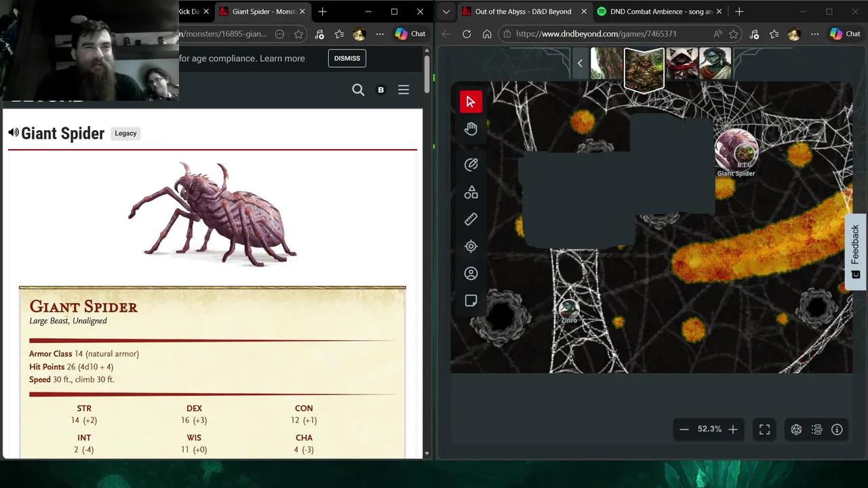Open Copilot Chat in the right browser
The width and height of the screenshot is (868, 488).
846,34
